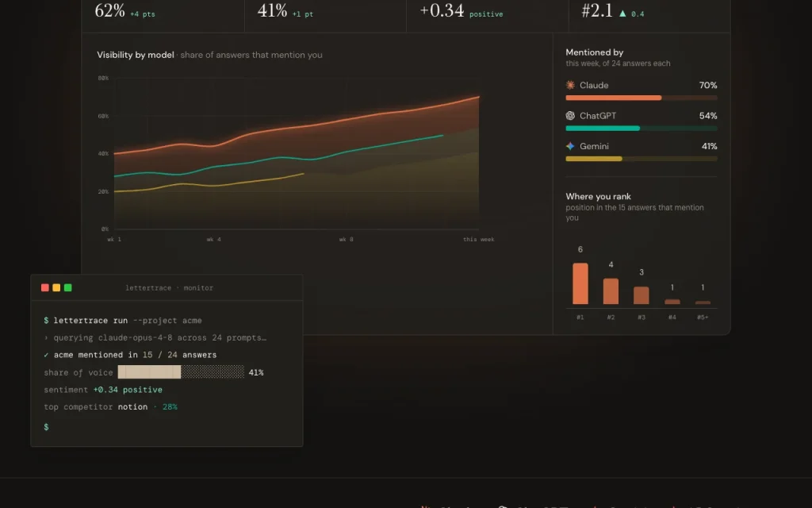Viewport: 812px width, 508px height.
Task: Click the "28%" competitor value
Action: pyautogui.click(x=170, y=407)
